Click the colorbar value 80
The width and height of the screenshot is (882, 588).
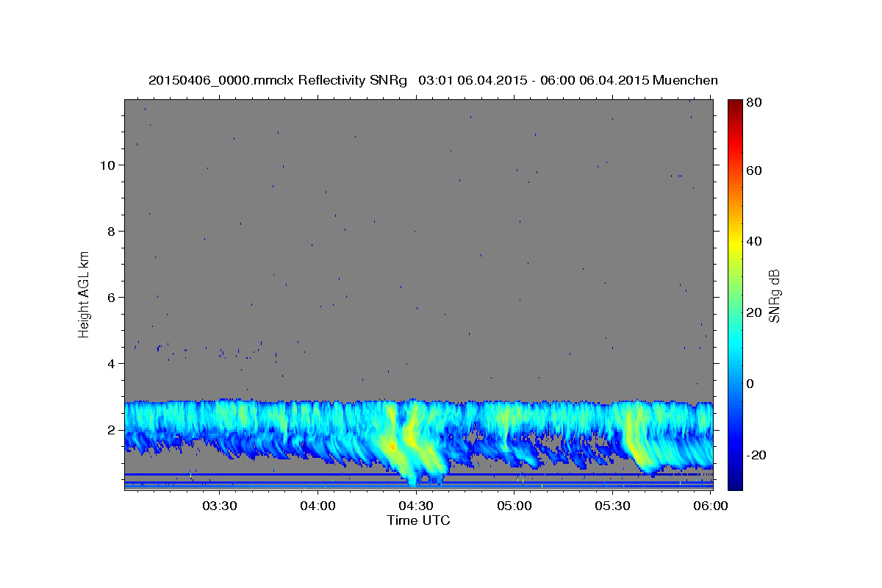753,102
